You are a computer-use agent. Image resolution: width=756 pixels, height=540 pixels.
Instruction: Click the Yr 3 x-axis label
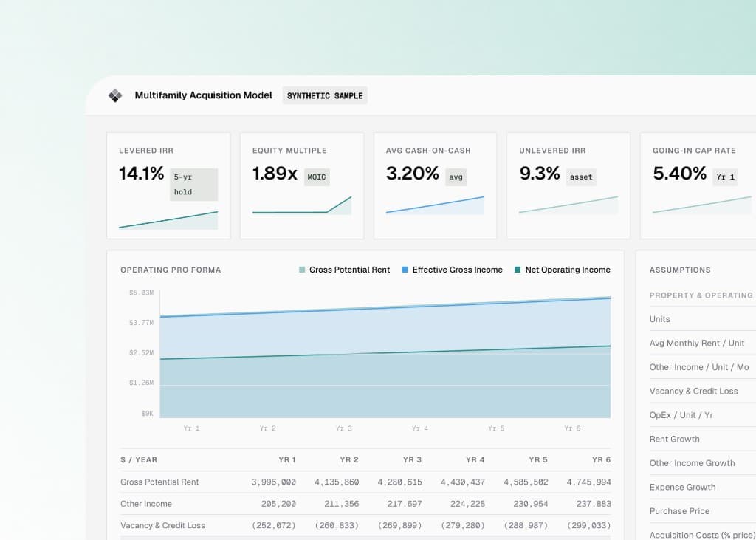(x=344, y=428)
